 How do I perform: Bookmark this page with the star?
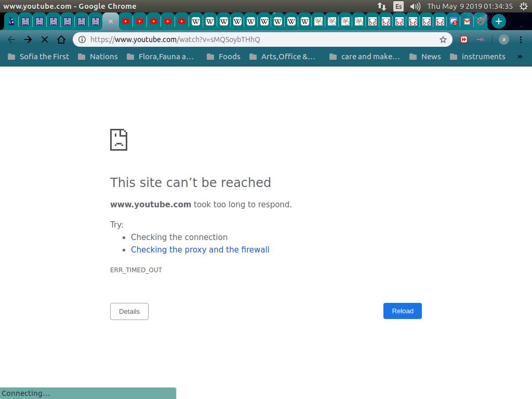tap(443, 39)
